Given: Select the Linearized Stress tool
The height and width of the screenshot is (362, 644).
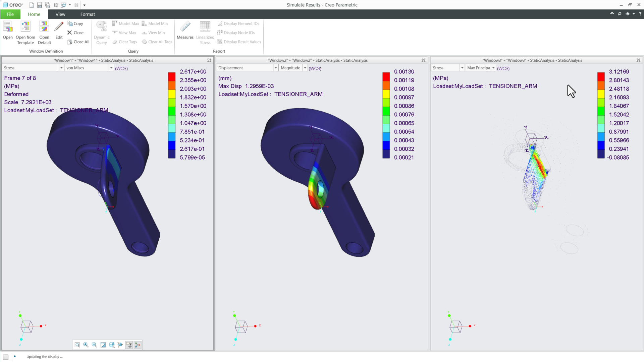Looking at the screenshot, I should click(205, 32).
